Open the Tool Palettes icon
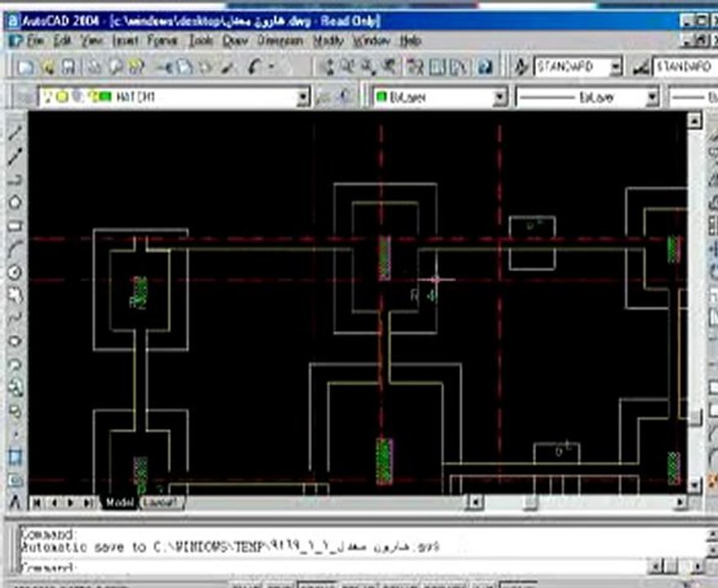The image size is (718, 588). coord(459,67)
